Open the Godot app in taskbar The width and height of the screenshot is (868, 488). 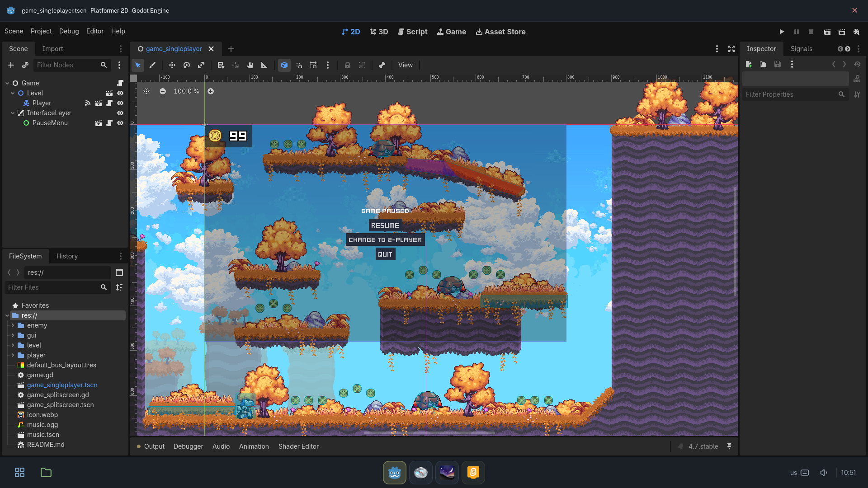pyautogui.click(x=394, y=473)
